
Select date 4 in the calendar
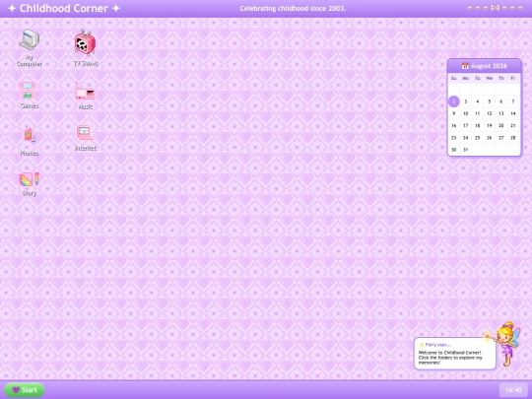click(x=478, y=101)
